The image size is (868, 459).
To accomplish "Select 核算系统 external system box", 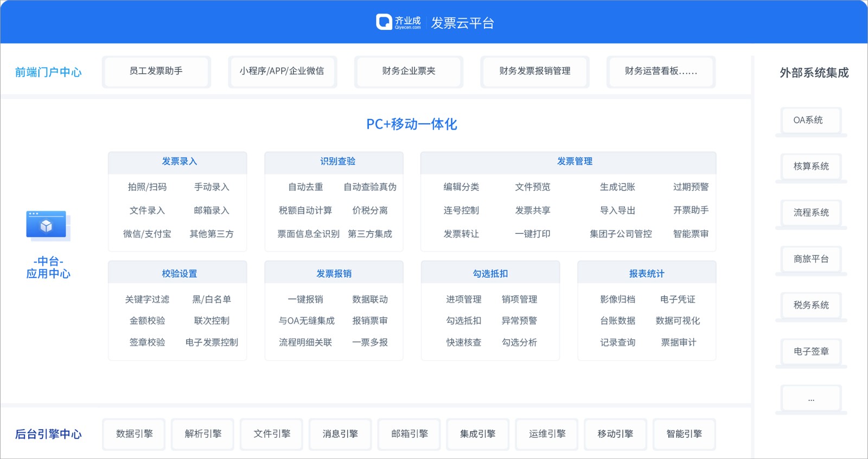I will pyautogui.click(x=811, y=167).
